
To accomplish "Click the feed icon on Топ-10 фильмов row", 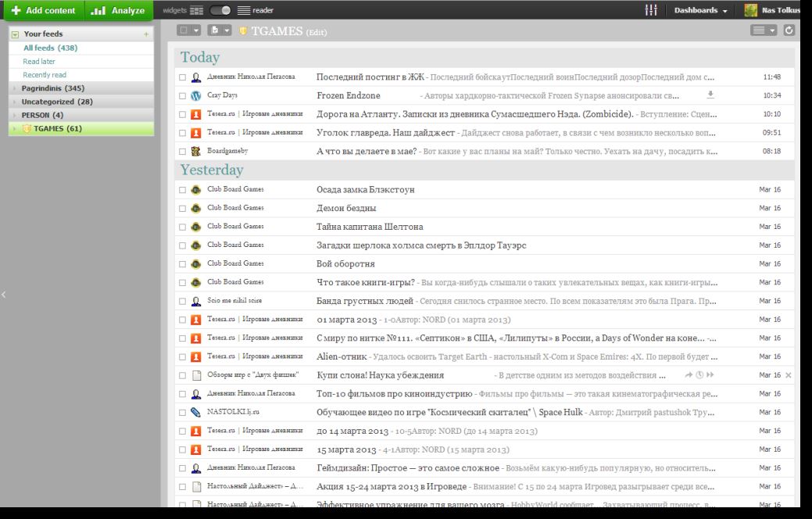I will tap(195, 394).
